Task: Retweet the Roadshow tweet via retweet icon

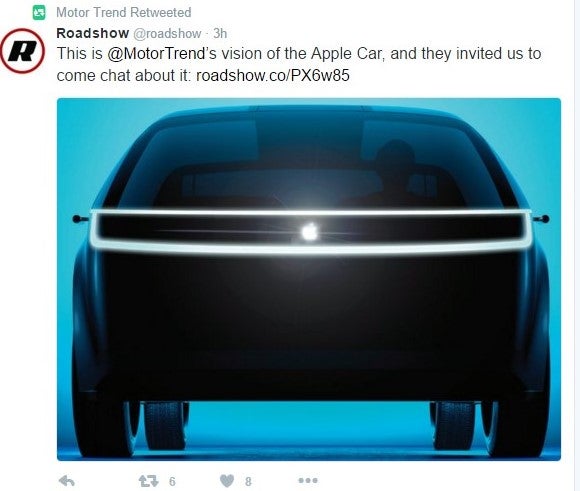Action: (148, 481)
